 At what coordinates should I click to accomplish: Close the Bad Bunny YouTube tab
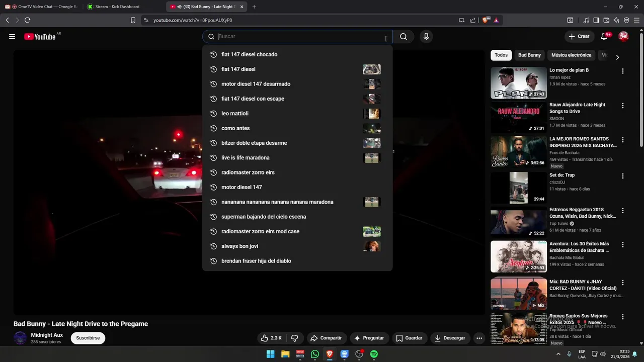pyautogui.click(x=242, y=7)
